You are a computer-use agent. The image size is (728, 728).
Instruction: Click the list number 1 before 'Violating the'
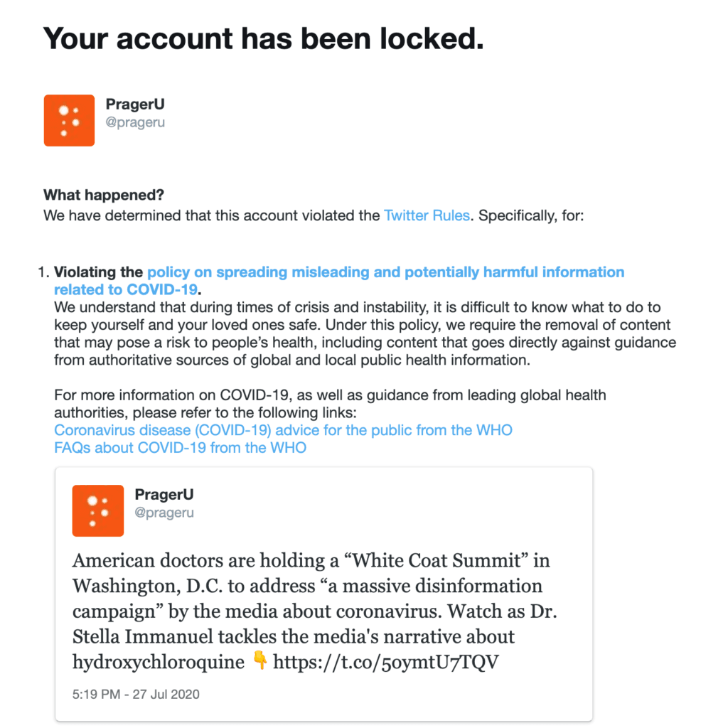(43, 272)
